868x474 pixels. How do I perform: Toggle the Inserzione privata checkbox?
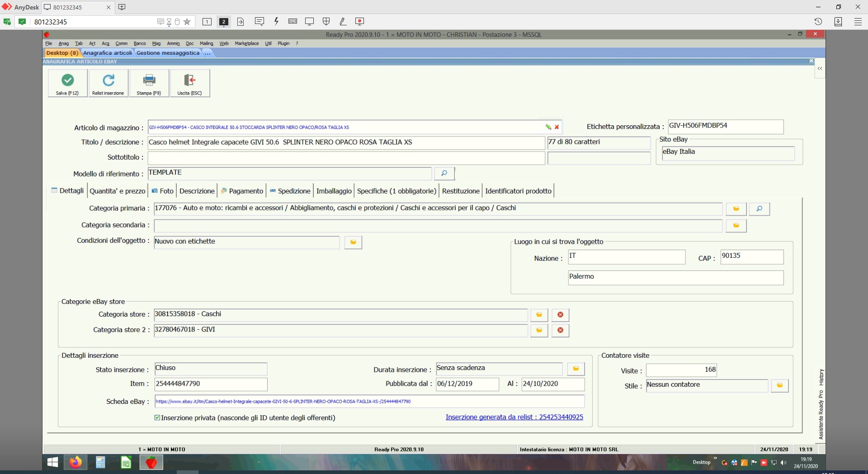pyautogui.click(x=157, y=417)
